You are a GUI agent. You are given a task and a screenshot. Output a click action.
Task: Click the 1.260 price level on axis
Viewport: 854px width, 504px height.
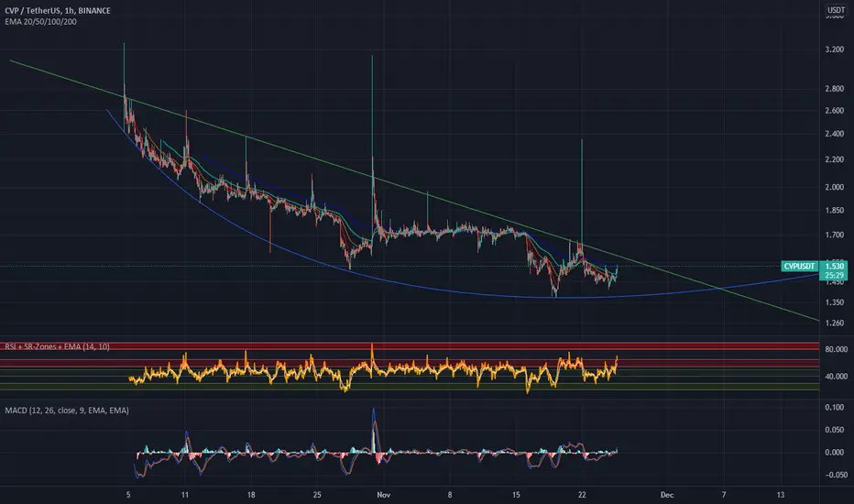click(x=835, y=323)
